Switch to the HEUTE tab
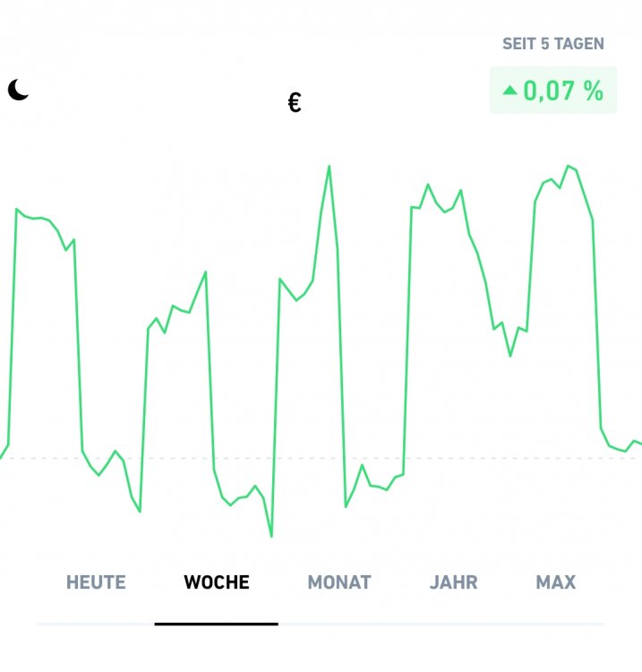This screenshot has height=672, width=642. [96, 582]
